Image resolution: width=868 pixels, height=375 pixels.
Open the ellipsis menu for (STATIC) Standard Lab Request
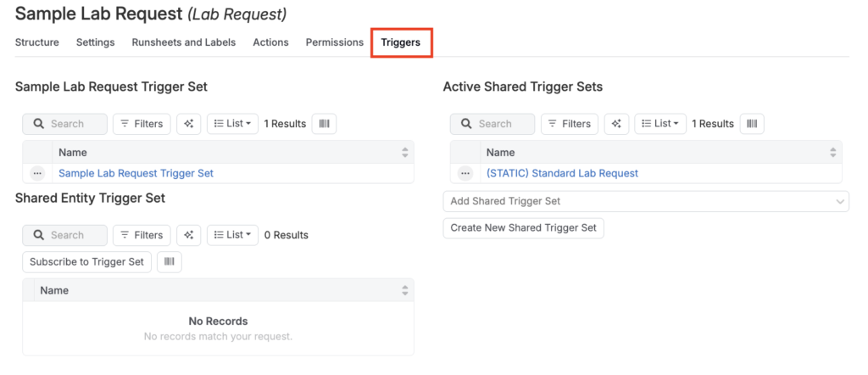(465, 173)
